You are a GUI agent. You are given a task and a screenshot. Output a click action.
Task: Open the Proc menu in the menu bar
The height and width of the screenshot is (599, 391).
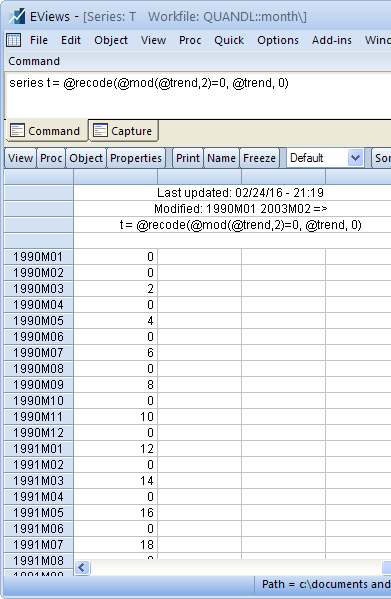tap(190, 40)
